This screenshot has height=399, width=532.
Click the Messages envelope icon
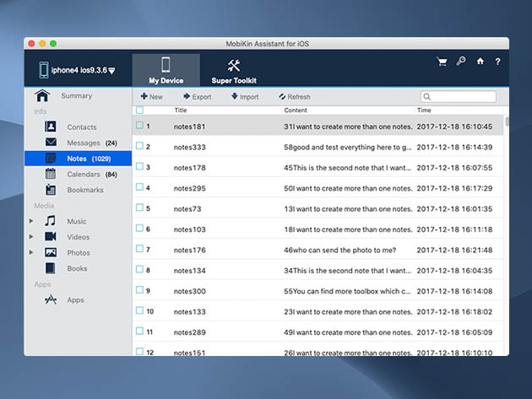[x=51, y=142]
